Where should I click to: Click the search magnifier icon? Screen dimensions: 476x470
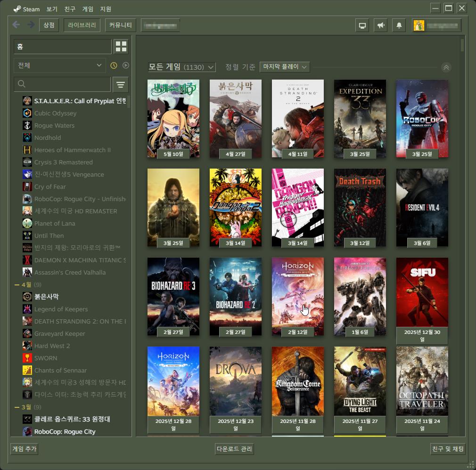(x=22, y=84)
